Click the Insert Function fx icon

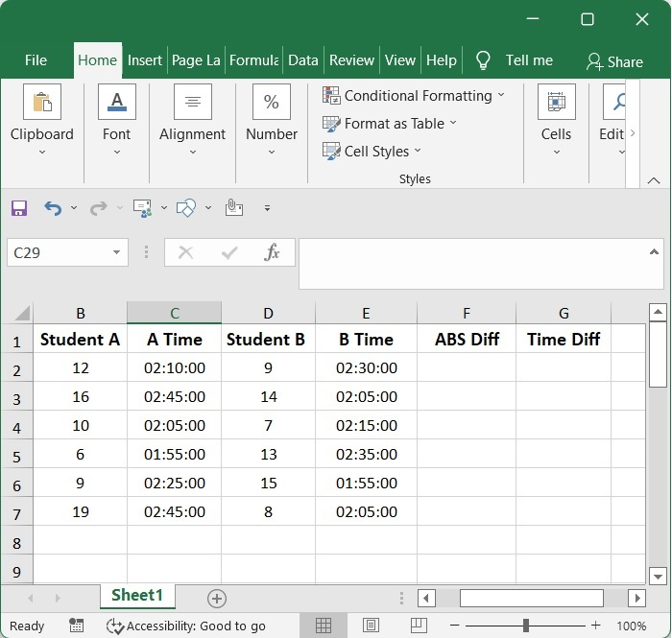[x=272, y=252]
